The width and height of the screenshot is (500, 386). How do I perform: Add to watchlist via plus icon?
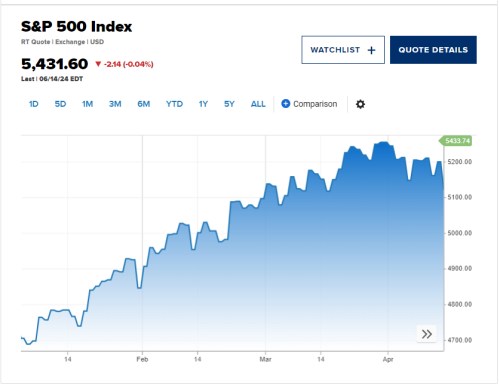(371, 50)
